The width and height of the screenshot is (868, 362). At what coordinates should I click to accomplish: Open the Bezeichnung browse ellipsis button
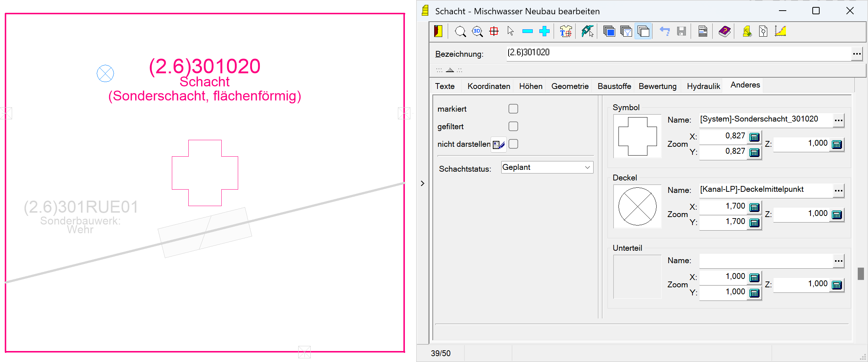coord(857,54)
